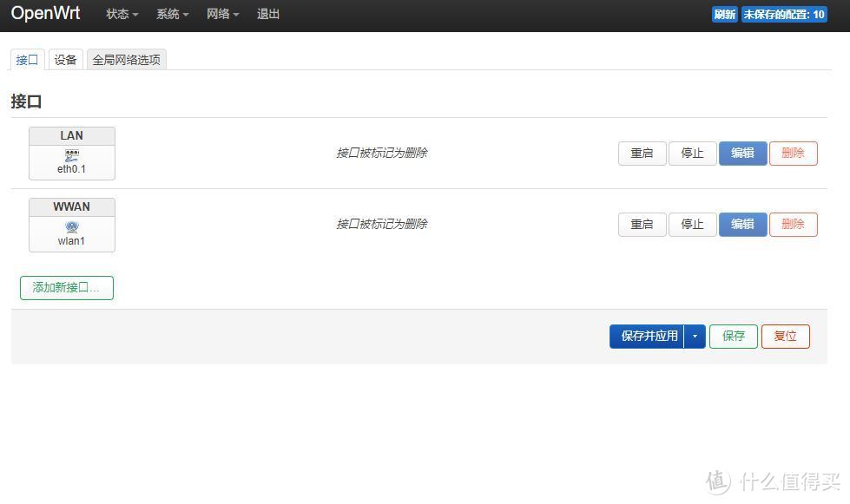
Task: Restart LAN interface with 重启 button
Action: 642,153
